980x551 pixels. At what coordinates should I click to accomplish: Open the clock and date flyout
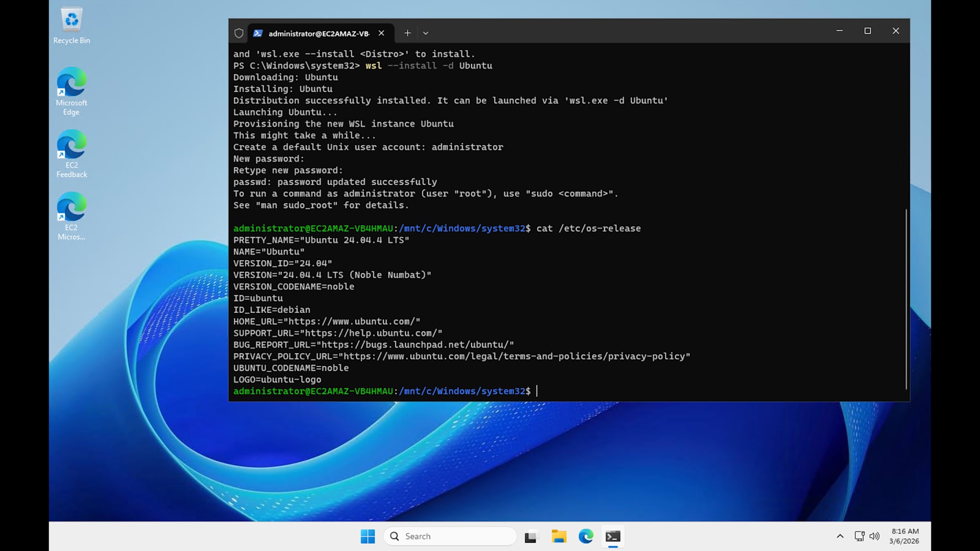pos(905,536)
